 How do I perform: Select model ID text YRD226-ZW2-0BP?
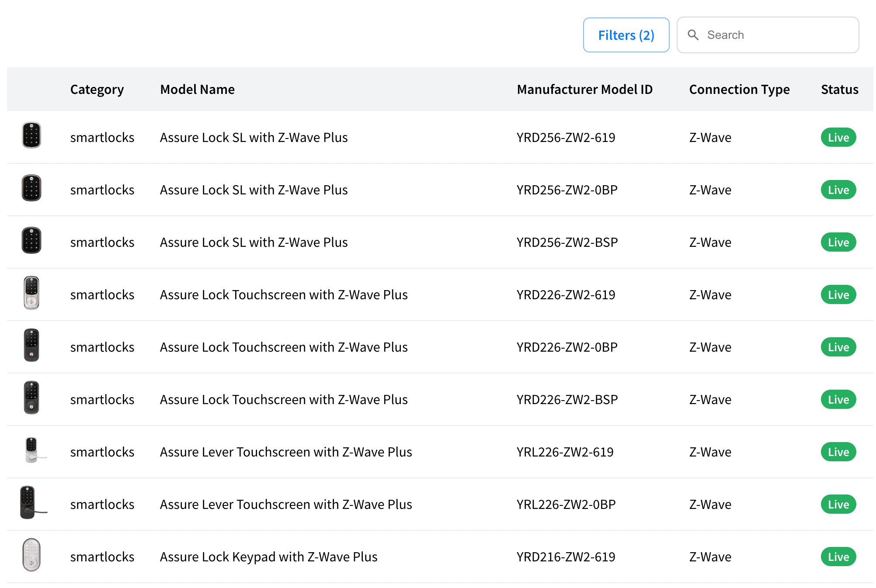point(567,347)
